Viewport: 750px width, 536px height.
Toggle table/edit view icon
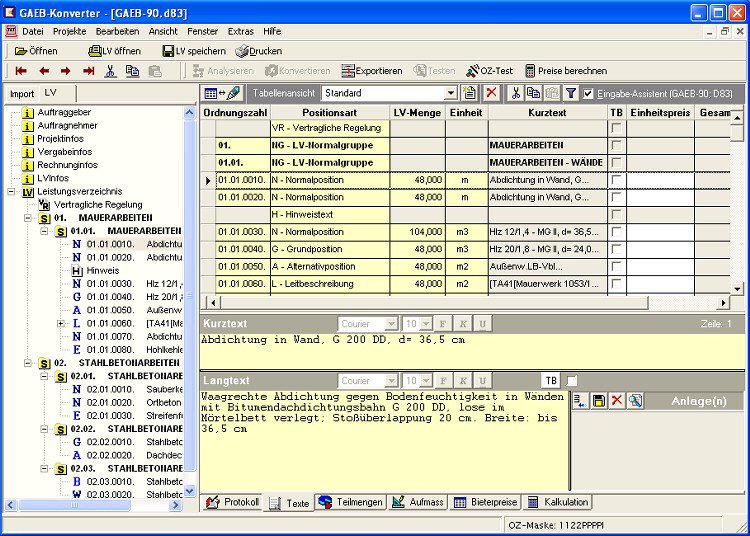222,93
